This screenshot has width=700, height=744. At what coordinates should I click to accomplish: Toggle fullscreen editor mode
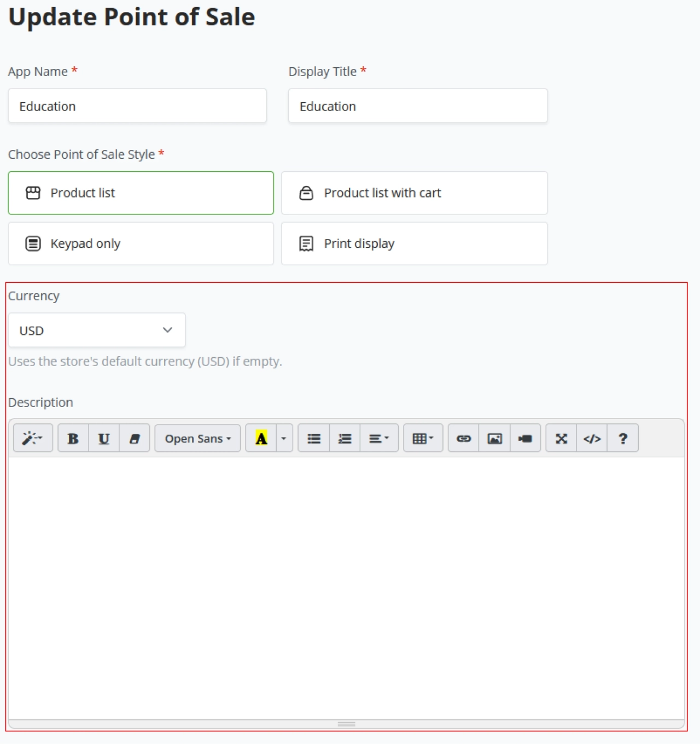561,439
